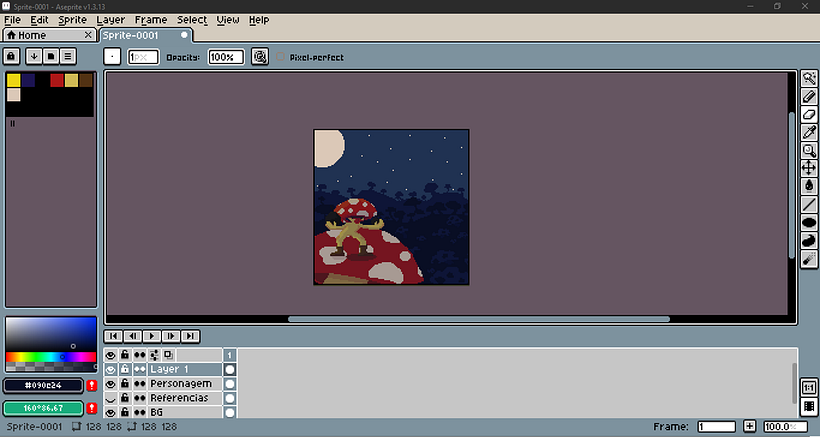The height and width of the screenshot is (438, 820).
Task: Click the foreground color warning icon
Action: click(x=92, y=386)
